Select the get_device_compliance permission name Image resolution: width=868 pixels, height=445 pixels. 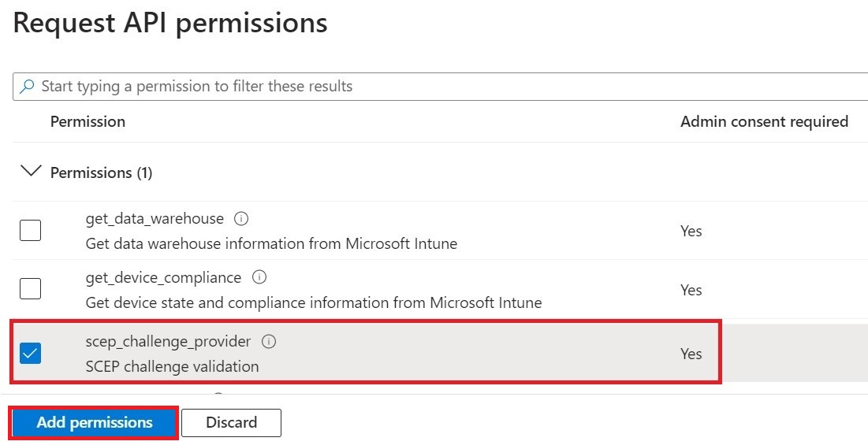click(x=163, y=277)
